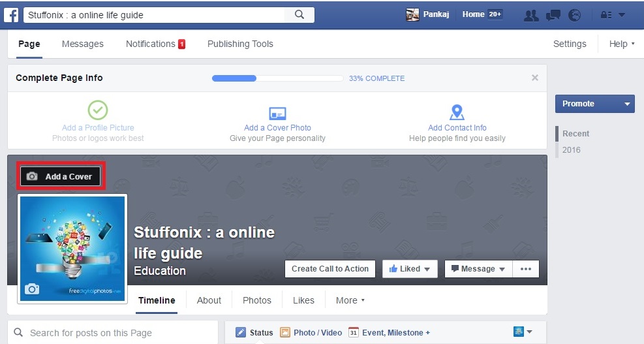Expand the Promote dropdown arrow
The width and height of the screenshot is (644, 344).
627,104
